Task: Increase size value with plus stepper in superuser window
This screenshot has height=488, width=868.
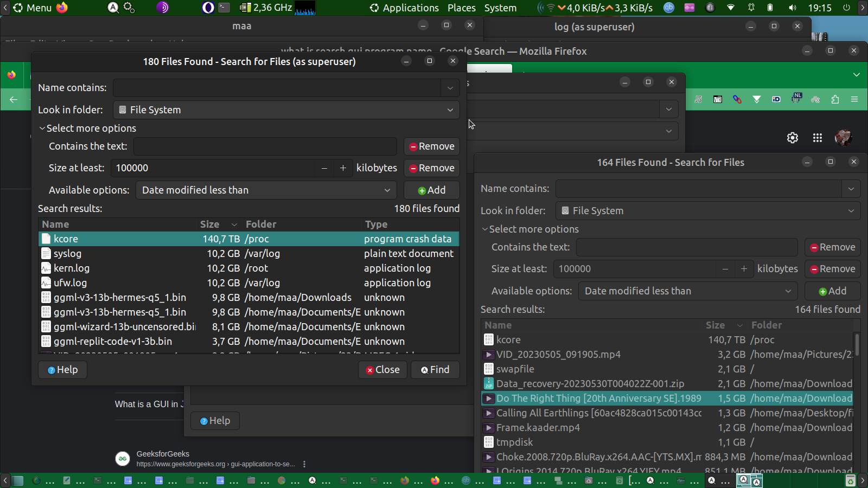Action: [x=343, y=168]
